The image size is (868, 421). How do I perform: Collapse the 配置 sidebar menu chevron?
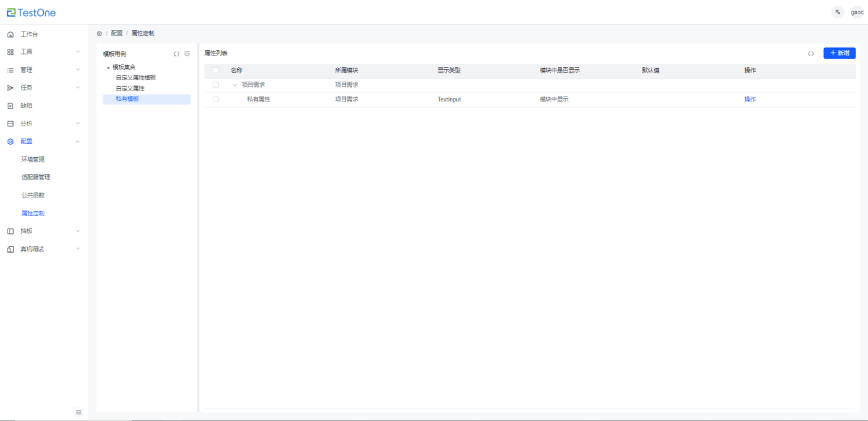point(78,141)
